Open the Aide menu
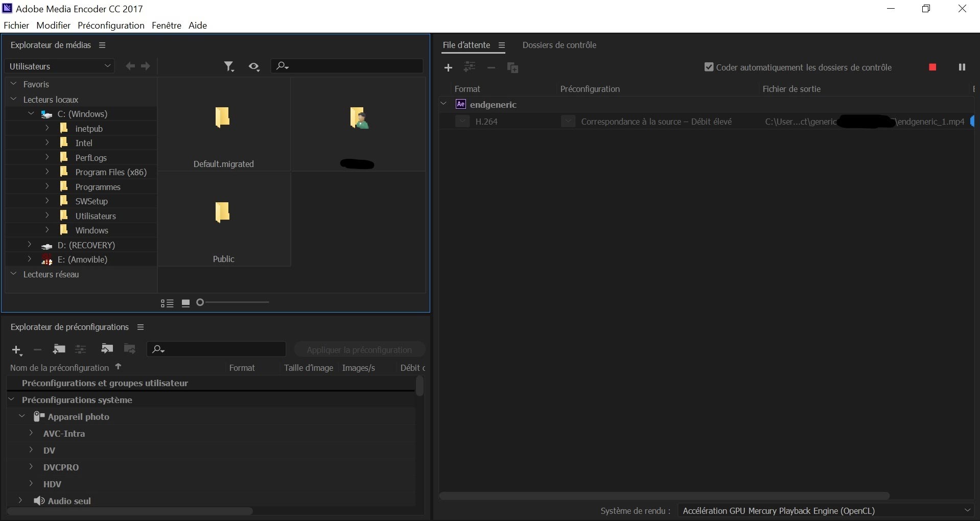Viewport: 980px width, 521px height. [x=198, y=25]
